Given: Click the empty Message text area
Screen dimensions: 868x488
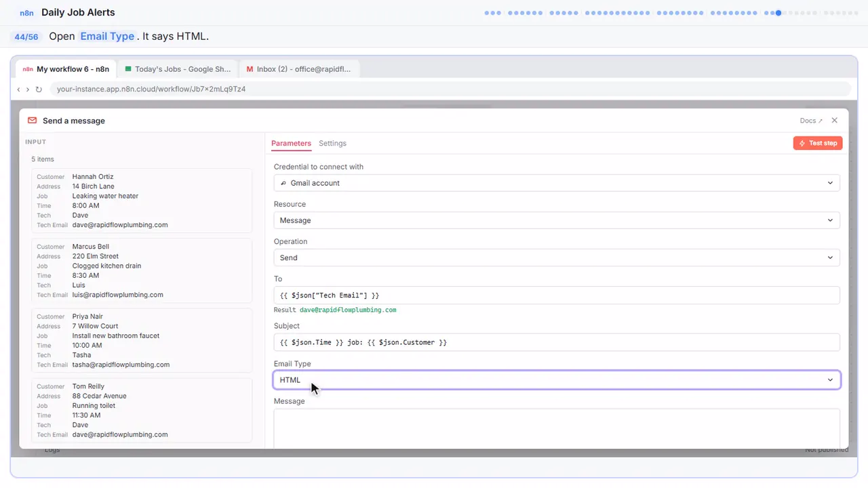Looking at the screenshot, I should [557, 428].
